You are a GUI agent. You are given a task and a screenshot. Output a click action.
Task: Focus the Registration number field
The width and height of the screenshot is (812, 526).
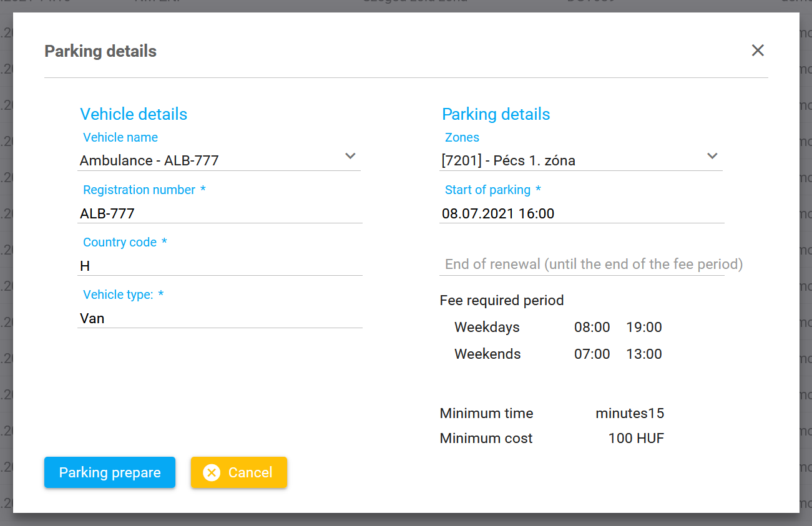220,213
